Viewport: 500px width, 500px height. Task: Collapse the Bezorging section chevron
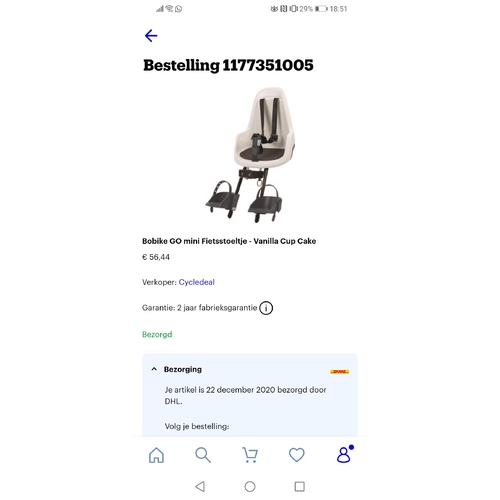pyautogui.click(x=154, y=369)
